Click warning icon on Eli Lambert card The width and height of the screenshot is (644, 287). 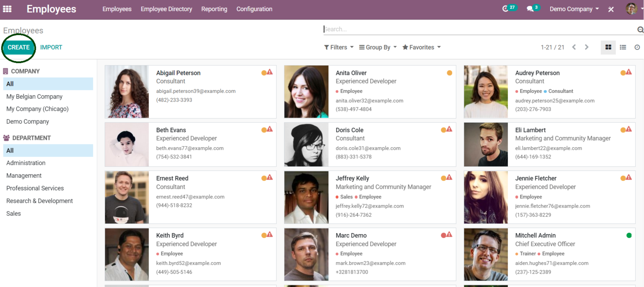629,129
